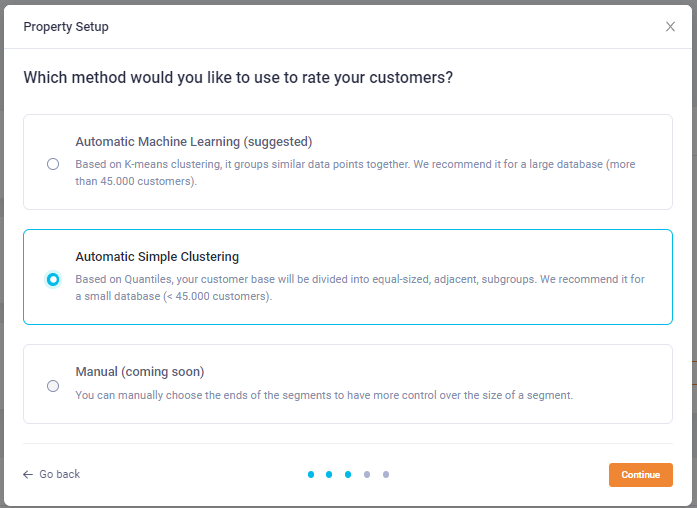
Task: Click the 'Which method would you like' heading
Action: (x=238, y=77)
